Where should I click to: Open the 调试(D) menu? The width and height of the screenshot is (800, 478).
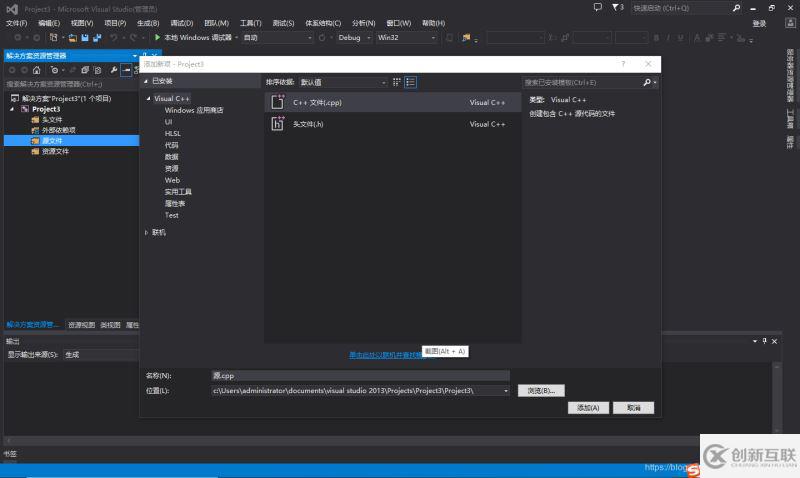click(x=182, y=23)
